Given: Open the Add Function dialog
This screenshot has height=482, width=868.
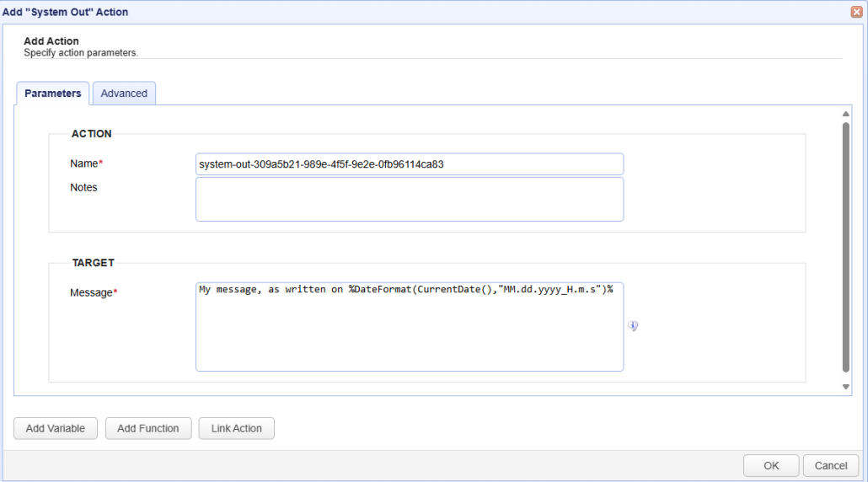Looking at the screenshot, I should click(x=148, y=428).
